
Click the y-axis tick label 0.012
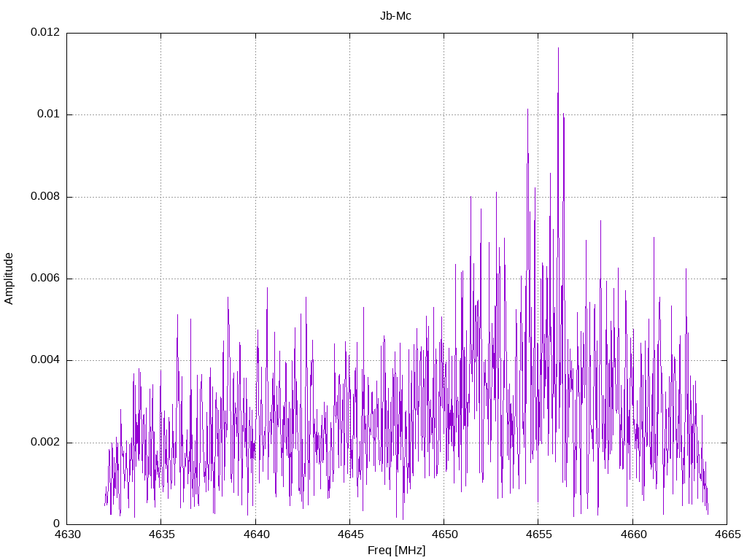pos(45,32)
